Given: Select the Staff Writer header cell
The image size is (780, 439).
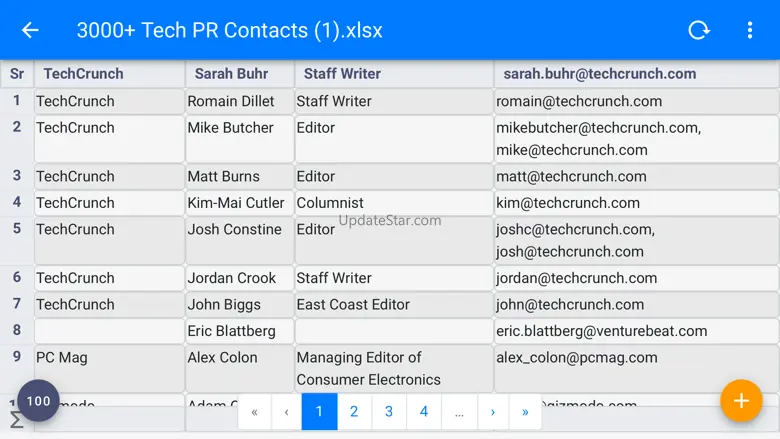Looking at the screenshot, I should tap(394, 74).
